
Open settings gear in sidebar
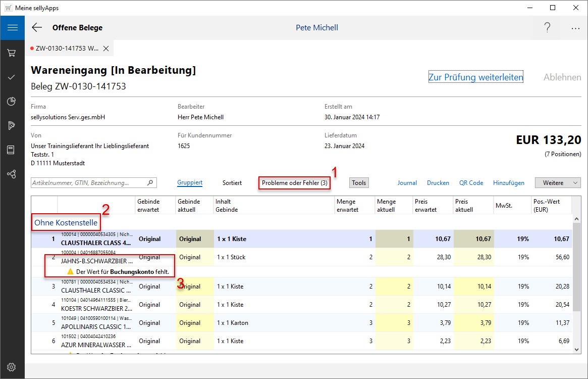point(12,367)
